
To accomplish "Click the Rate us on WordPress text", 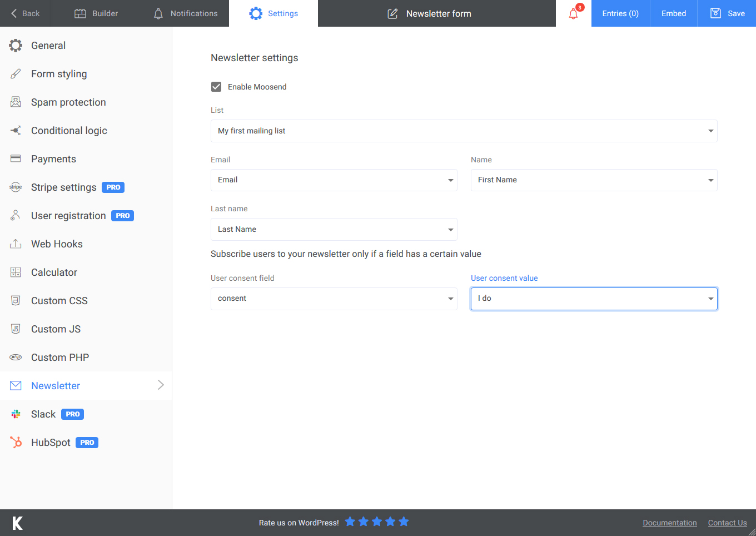I will [299, 523].
